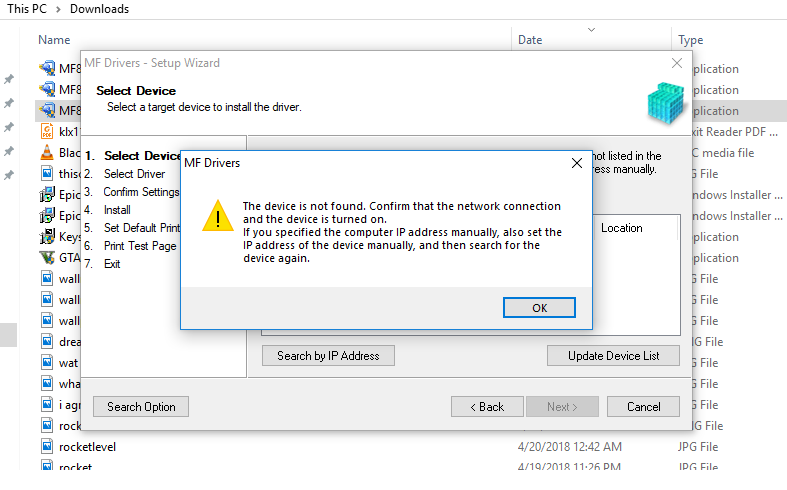Viewport: 787px width, 490px height.
Task: Sort files by the Date column header
Action: [x=530, y=40]
